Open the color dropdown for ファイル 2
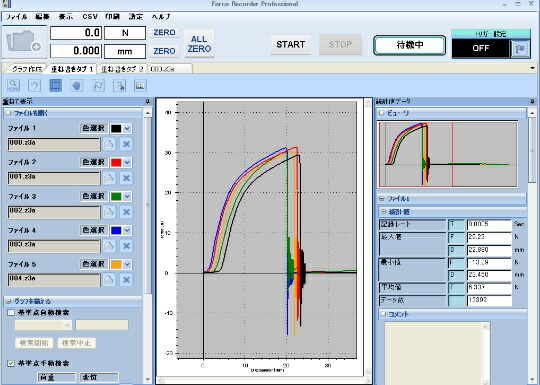 click(x=127, y=163)
